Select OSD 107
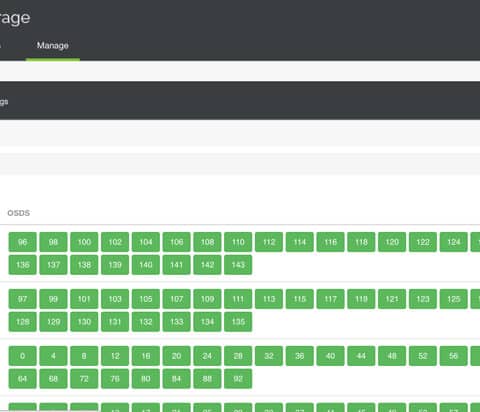This screenshot has height=412, width=480. [177, 299]
